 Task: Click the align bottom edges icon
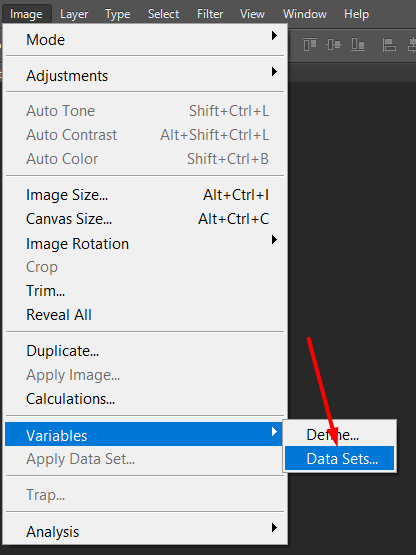point(358,45)
